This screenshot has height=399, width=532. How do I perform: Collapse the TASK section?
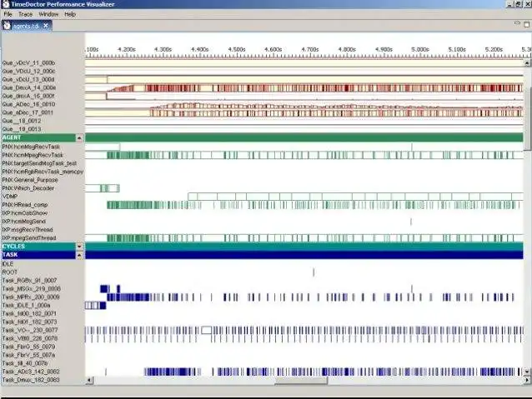click(x=79, y=255)
